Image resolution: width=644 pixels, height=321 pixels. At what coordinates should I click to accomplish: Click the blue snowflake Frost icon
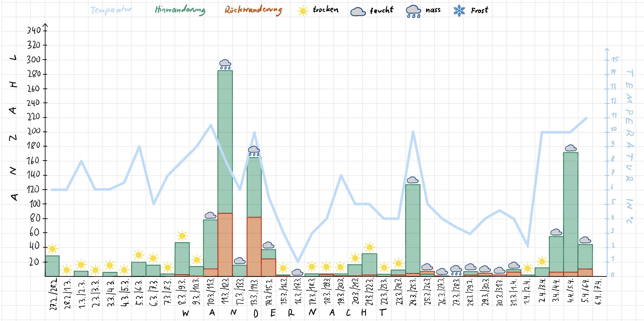click(459, 11)
